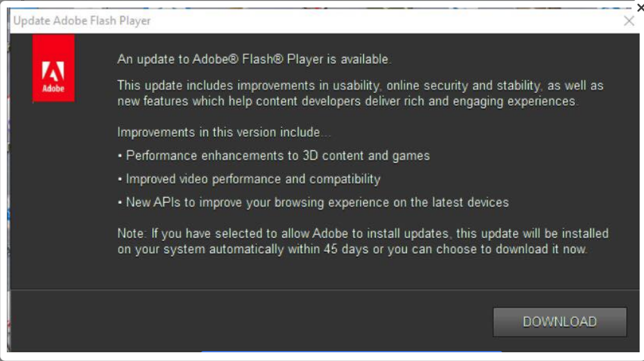Click the white 'A' symbol in the Adobe logo
The height and width of the screenshot is (361, 644).
(53, 71)
